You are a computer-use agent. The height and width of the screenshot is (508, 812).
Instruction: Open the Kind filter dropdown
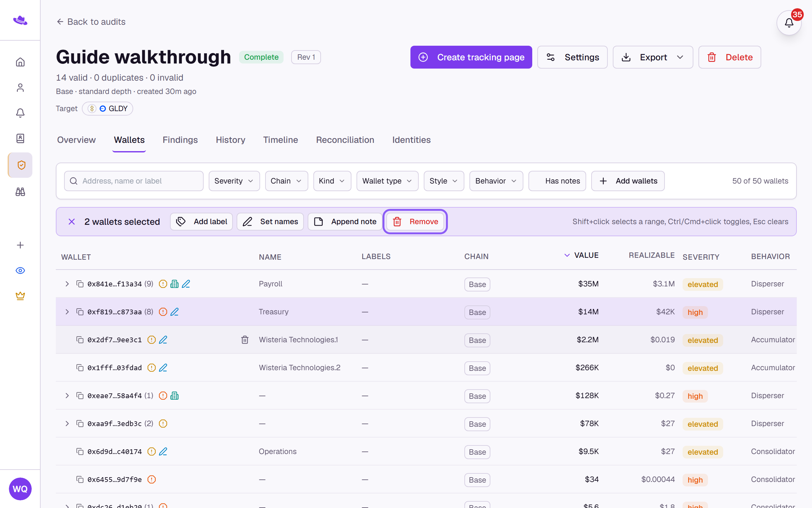pyautogui.click(x=332, y=181)
